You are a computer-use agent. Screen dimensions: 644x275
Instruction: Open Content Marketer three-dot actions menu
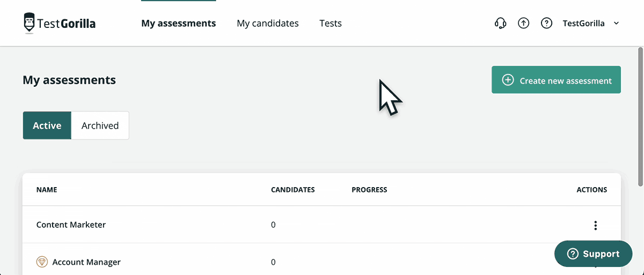[x=595, y=225]
